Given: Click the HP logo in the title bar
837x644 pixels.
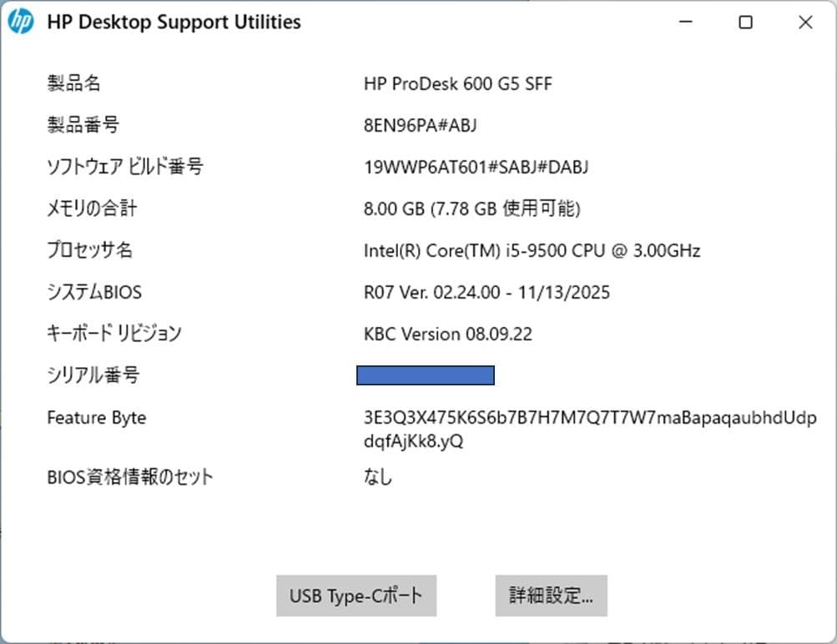Looking at the screenshot, I should point(19,21).
